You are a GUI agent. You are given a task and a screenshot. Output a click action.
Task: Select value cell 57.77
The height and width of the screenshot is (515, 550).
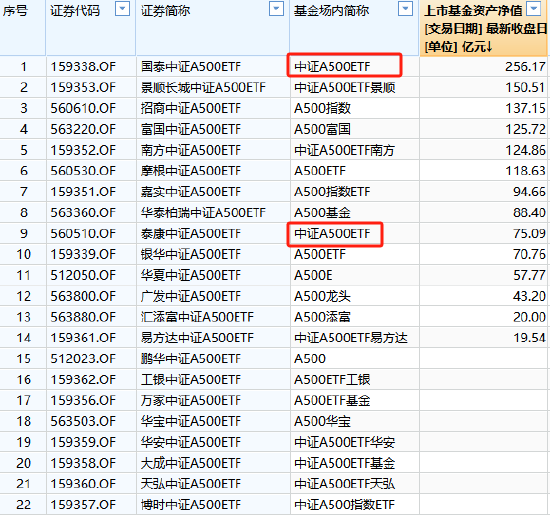pyautogui.click(x=484, y=275)
